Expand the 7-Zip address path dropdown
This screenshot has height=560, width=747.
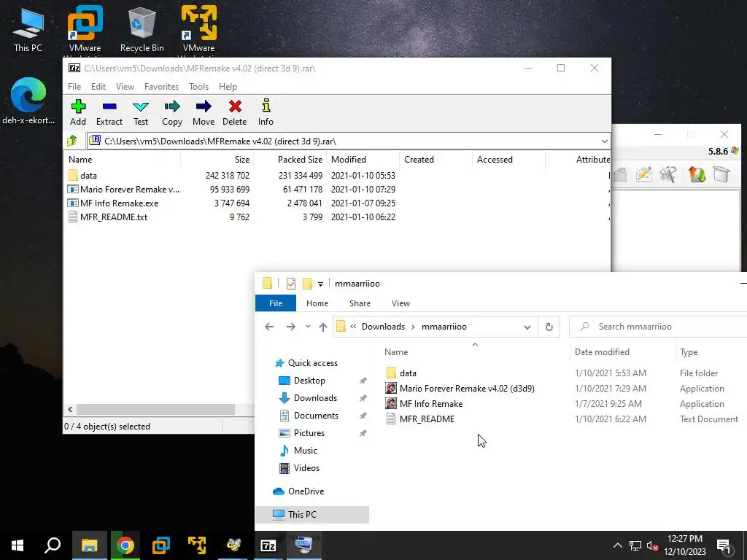coord(604,141)
